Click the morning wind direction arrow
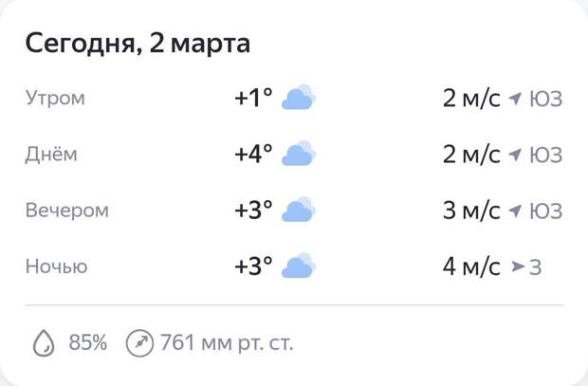 516,99
